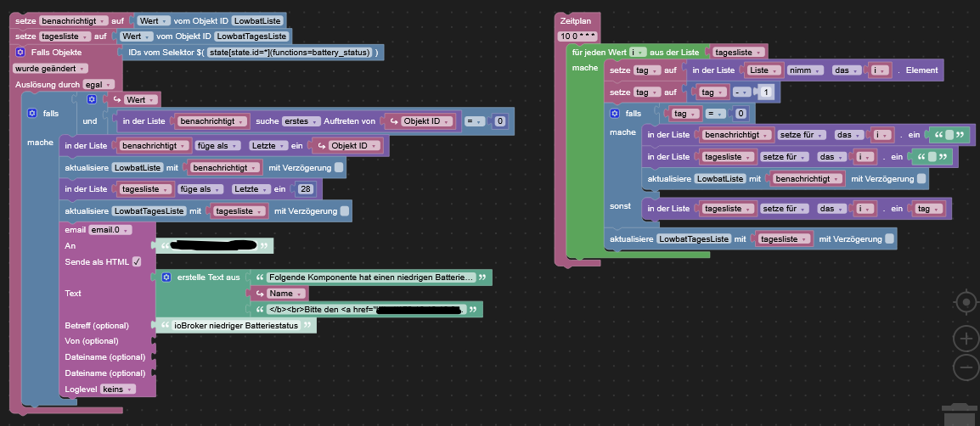Center the workspace with the crosshair control

(x=966, y=303)
